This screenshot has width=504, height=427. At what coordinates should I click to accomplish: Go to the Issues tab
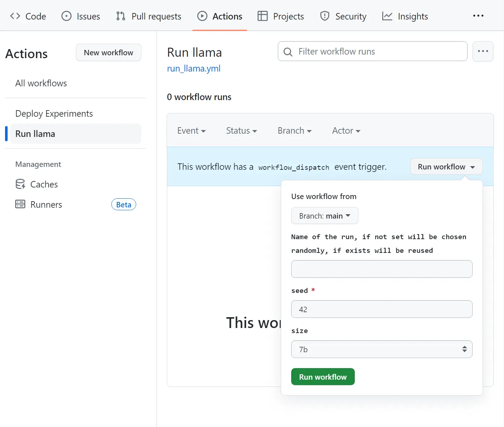[81, 16]
